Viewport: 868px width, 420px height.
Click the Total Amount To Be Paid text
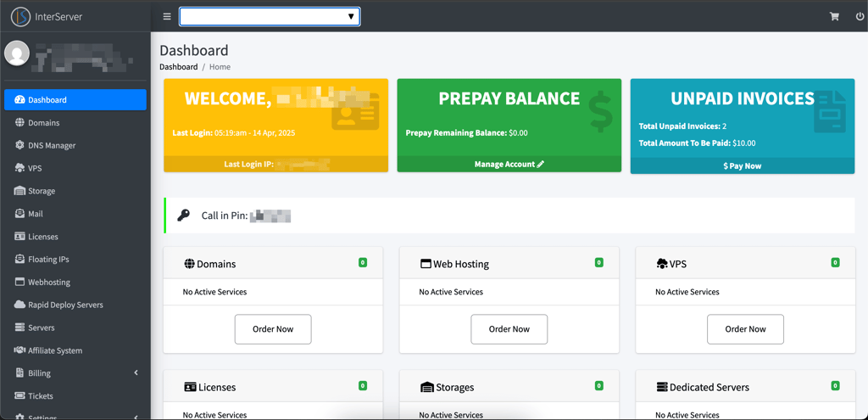coord(697,143)
